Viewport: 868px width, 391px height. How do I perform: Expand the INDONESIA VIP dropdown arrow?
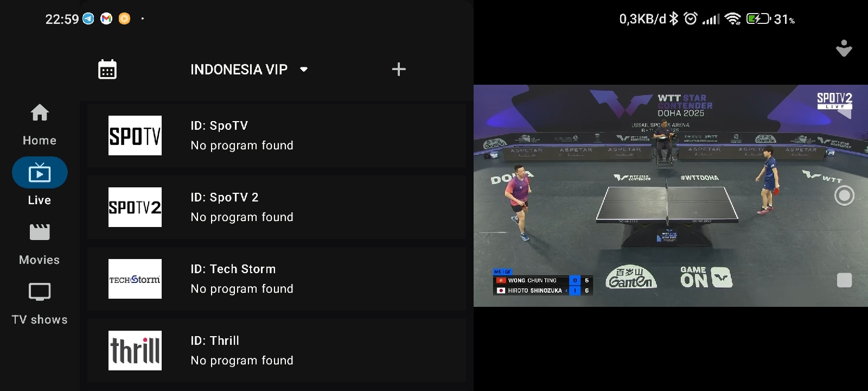(x=304, y=70)
